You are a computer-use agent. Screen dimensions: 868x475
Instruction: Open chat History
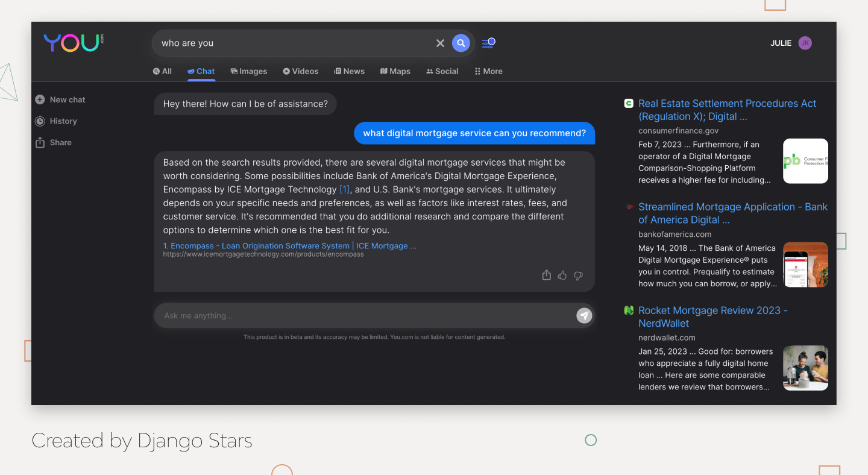pos(56,121)
